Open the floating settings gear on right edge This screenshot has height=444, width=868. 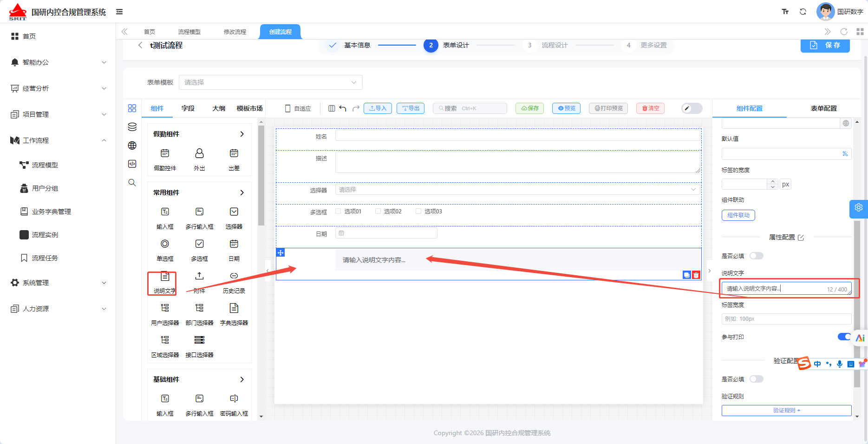pos(859,208)
